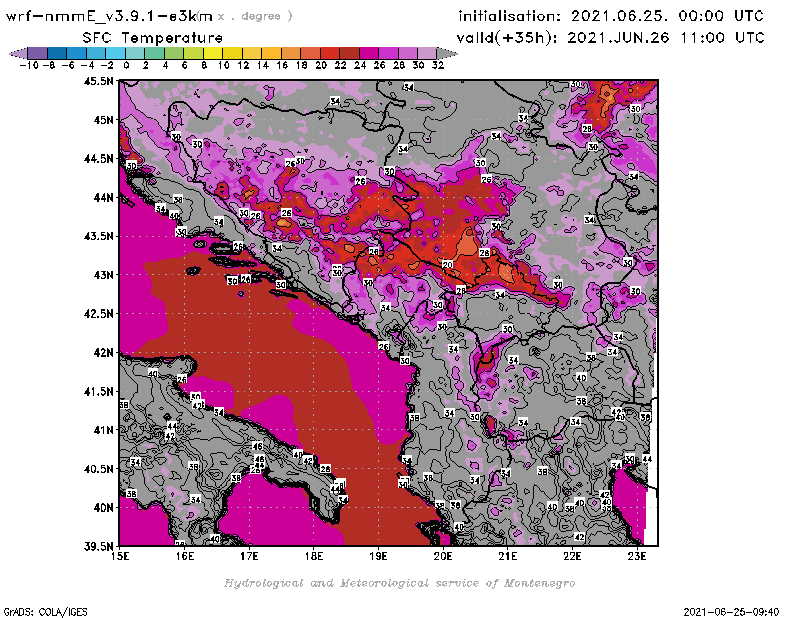Click the 15E longitude label
This screenshot has height=618, width=800.
(120, 556)
